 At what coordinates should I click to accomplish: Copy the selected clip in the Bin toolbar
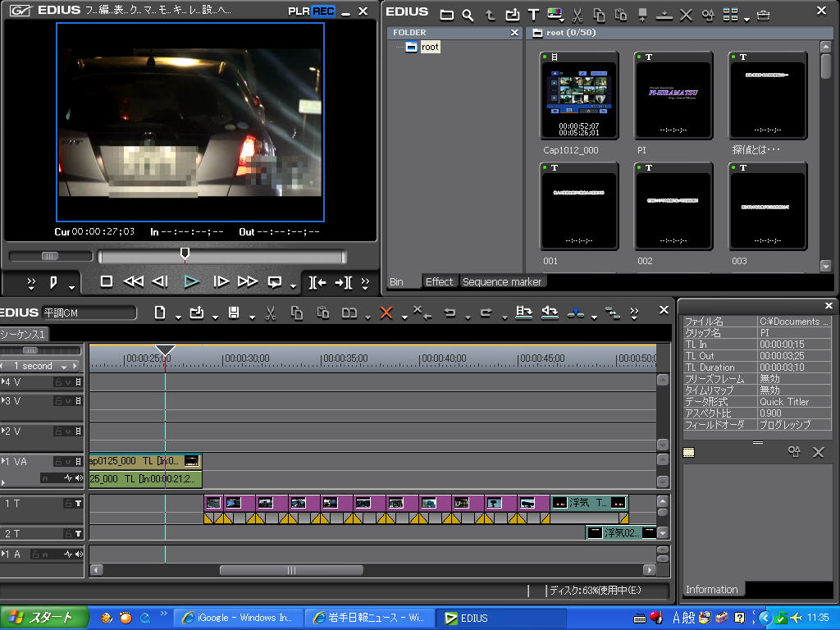click(x=599, y=15)
